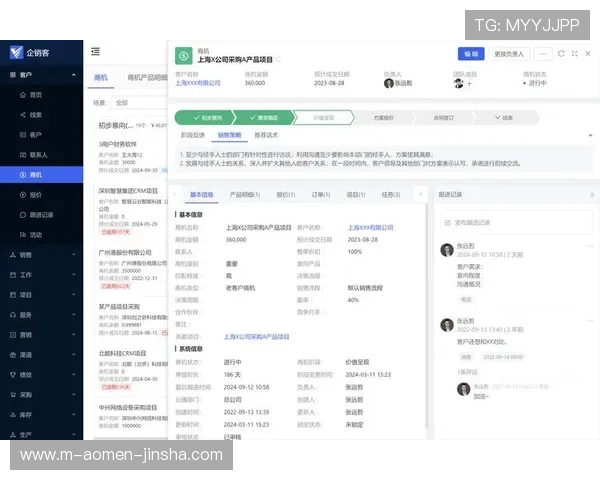Open the 深圳智慧集团CRM项目 opportunity card

point(131,212)
